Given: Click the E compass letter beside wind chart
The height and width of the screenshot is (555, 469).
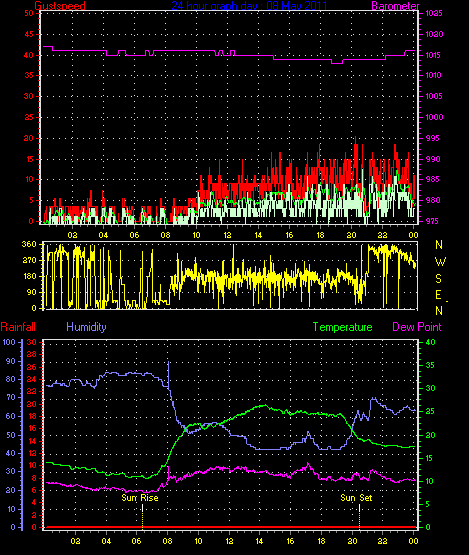Looking at the screenshot, I should (x=438, y=295).
